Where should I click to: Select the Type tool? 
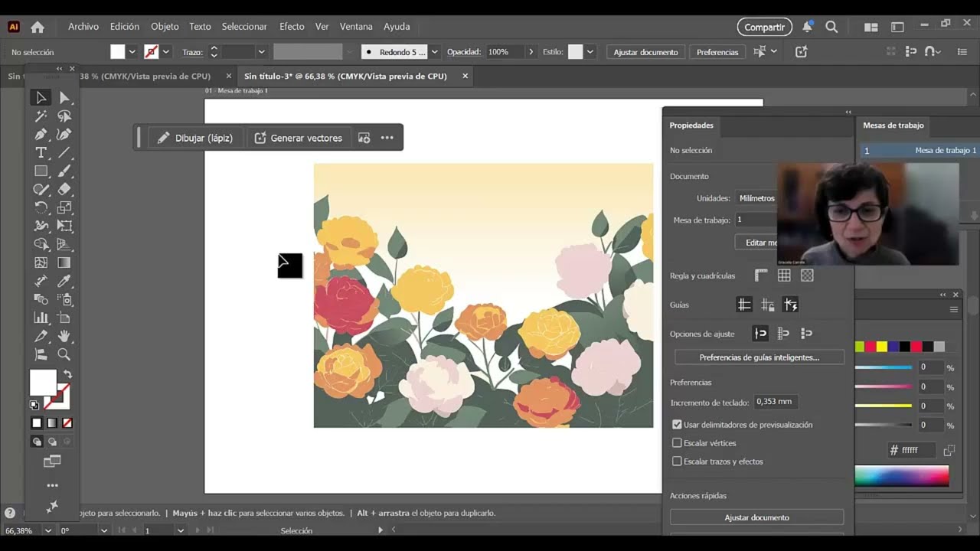coord(41,153)
